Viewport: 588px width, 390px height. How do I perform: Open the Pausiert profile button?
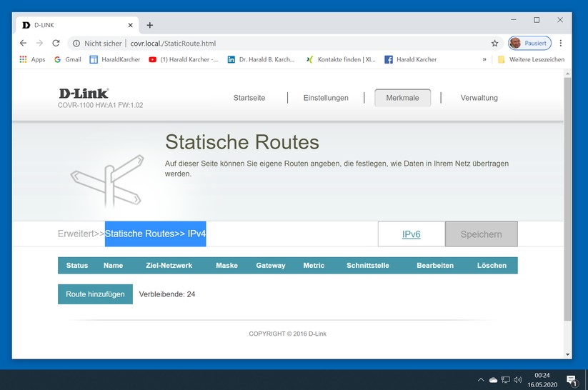click(529, 43)
